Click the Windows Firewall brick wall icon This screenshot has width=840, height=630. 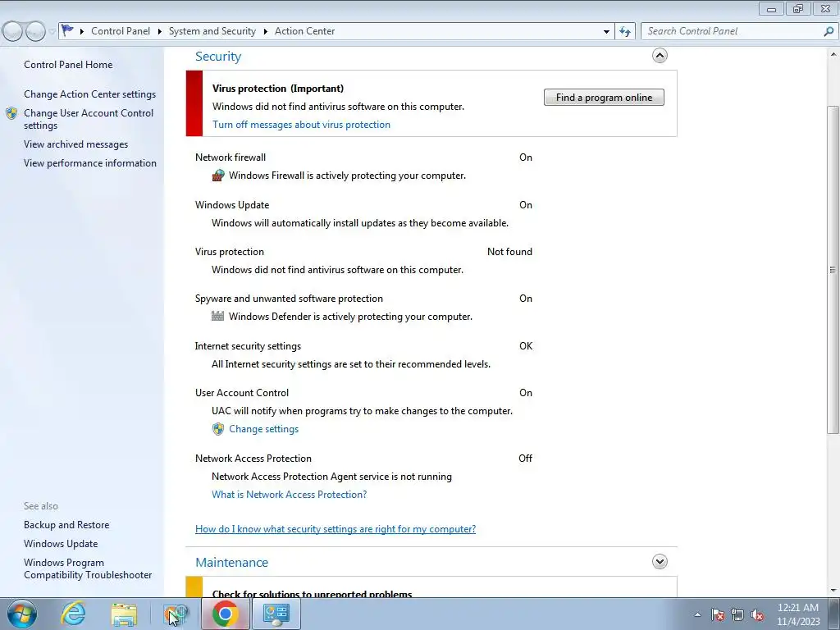click(x=218, y=176)
